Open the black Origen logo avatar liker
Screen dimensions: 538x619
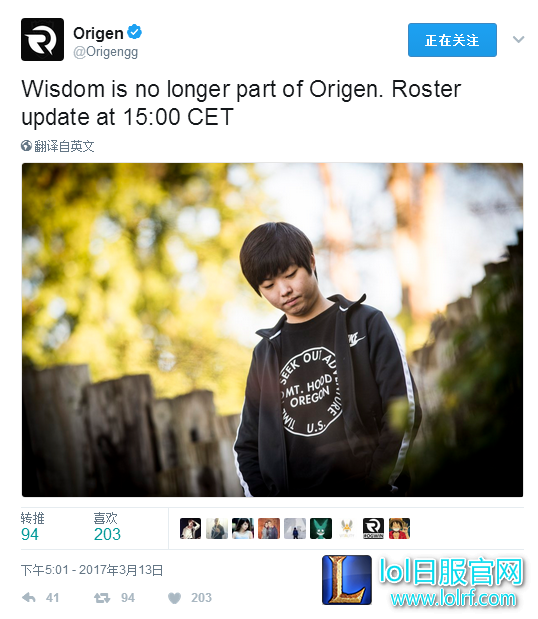click(373, 529)
